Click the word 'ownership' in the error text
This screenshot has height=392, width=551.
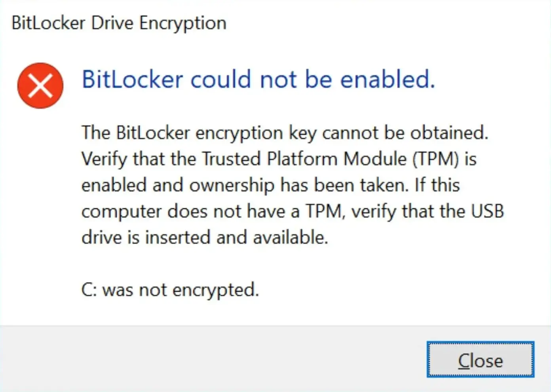click(x=232, y=186)
